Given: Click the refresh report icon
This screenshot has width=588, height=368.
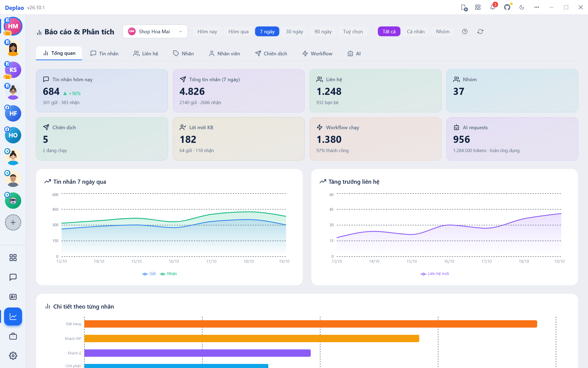Looking at the screenshot, I should point(480,32).
